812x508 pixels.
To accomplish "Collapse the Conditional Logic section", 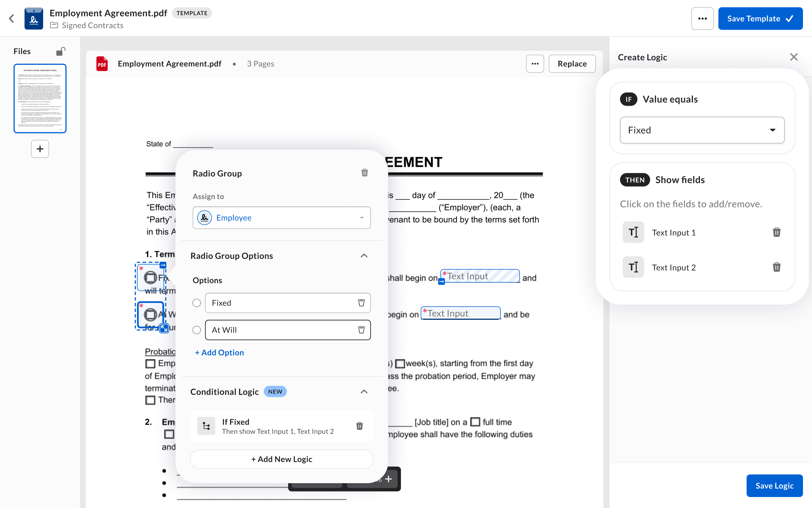I will pyautogui.click(x=364, y=392).
